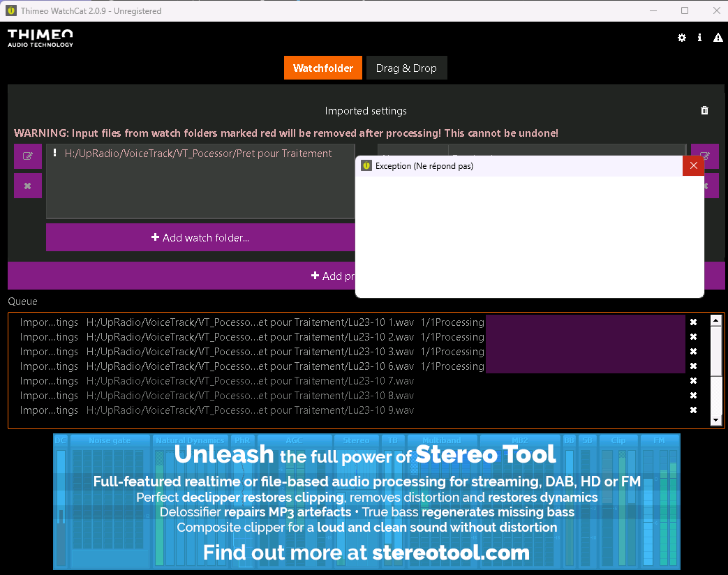Click the progress bar of Lu23-10 1.wav
The image size is (728, 575).
tap(586, 322)
